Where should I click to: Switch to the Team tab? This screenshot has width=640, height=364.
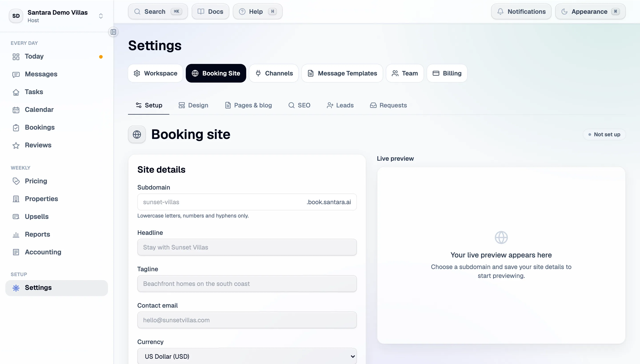[x=405, y=73]
